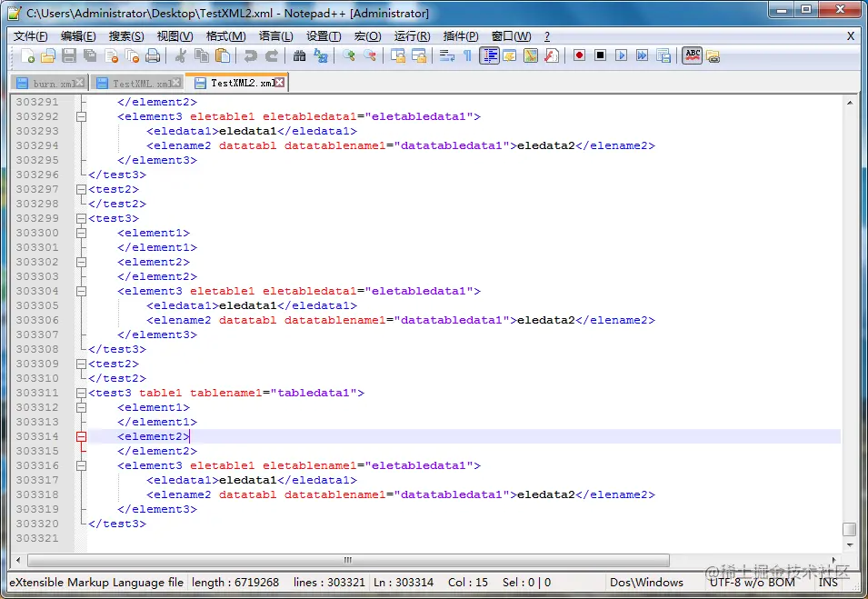Screen dimensions: 868x599
Task: Open the 文件(F) menu
Action: [30, 36]
